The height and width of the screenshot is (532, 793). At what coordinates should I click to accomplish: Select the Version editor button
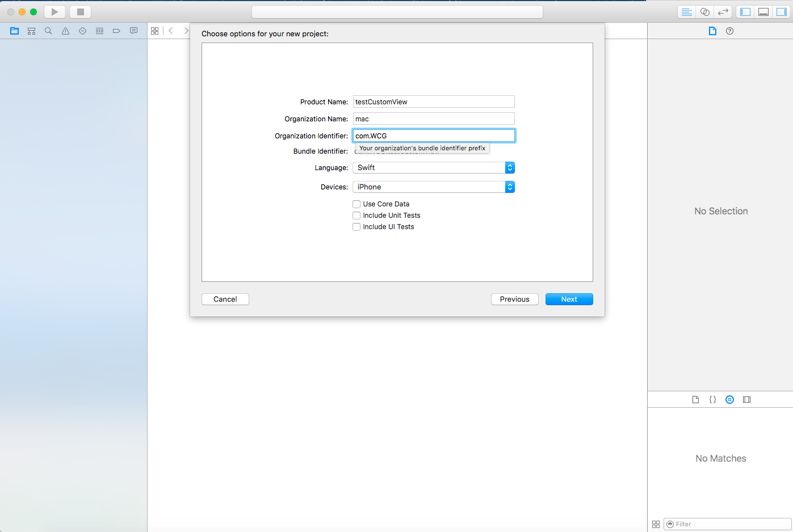point(723,12)
